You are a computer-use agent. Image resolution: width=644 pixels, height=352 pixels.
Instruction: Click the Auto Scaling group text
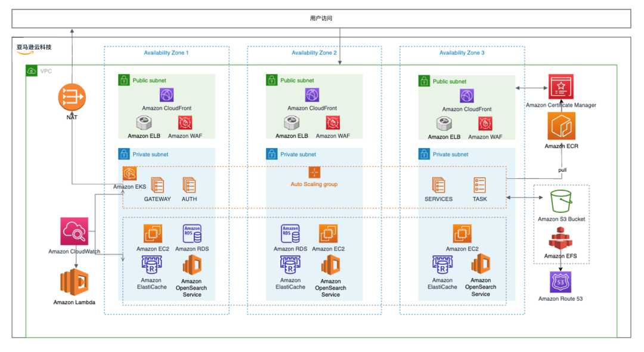[x=314, y=184]
